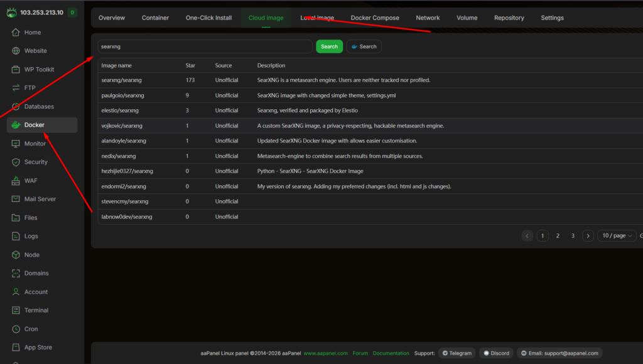643x364 pixels.
Task: Go to next page with right chevron
Action: click(x=588, y=236)
